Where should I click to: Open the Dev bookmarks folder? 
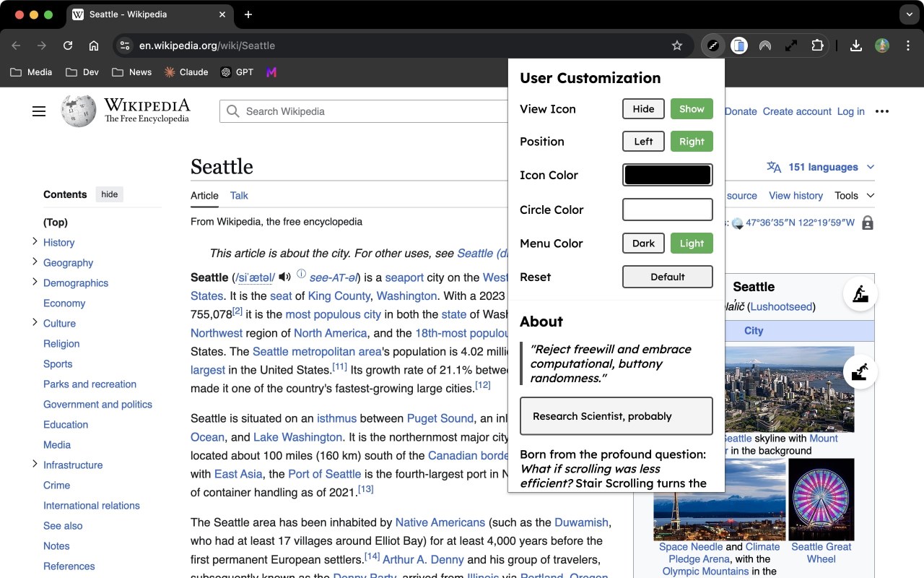point(82,72)
